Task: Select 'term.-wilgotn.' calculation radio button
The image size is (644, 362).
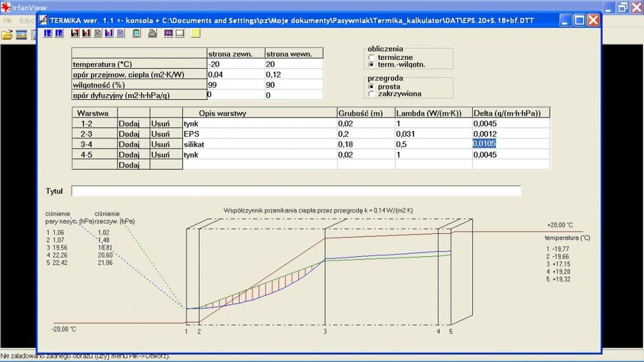Action: pyautogui.click(x=371, y=64)
